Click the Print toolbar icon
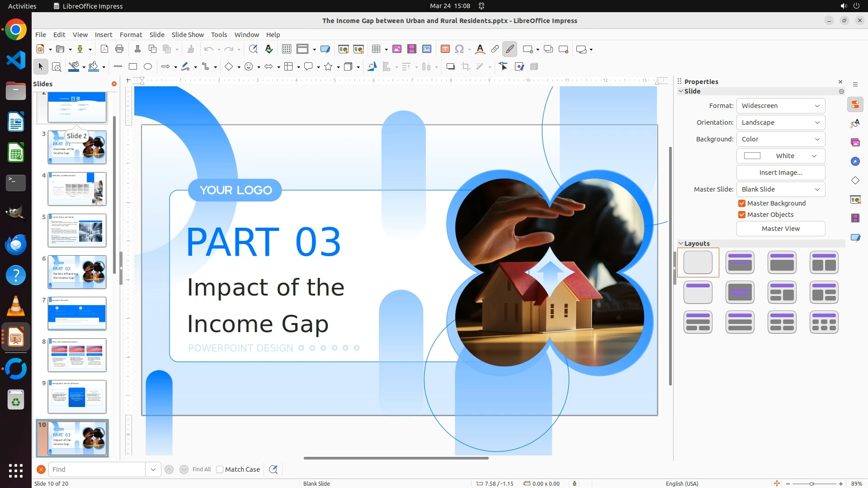This screenshot has height=488, width=868. [x=119, y=49]
